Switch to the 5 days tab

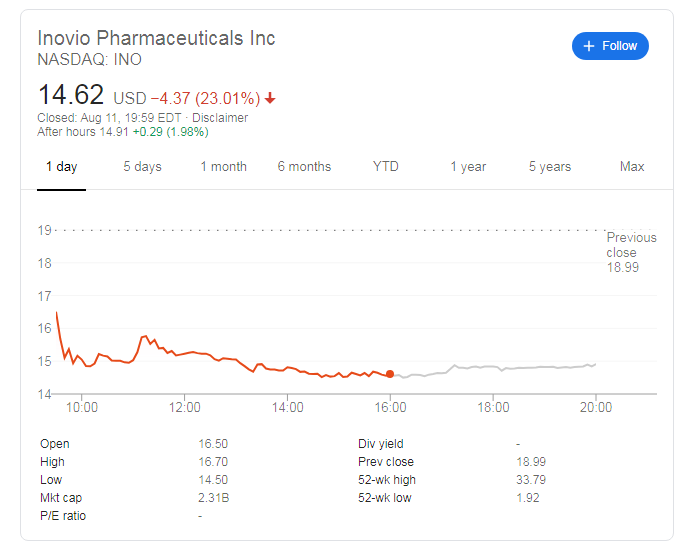tap(142, 167)
